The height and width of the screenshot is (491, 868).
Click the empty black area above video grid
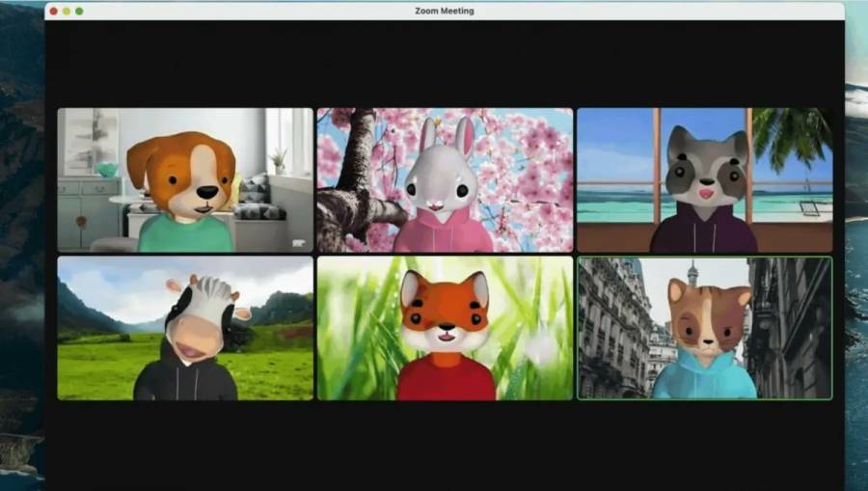coord(445,63)
